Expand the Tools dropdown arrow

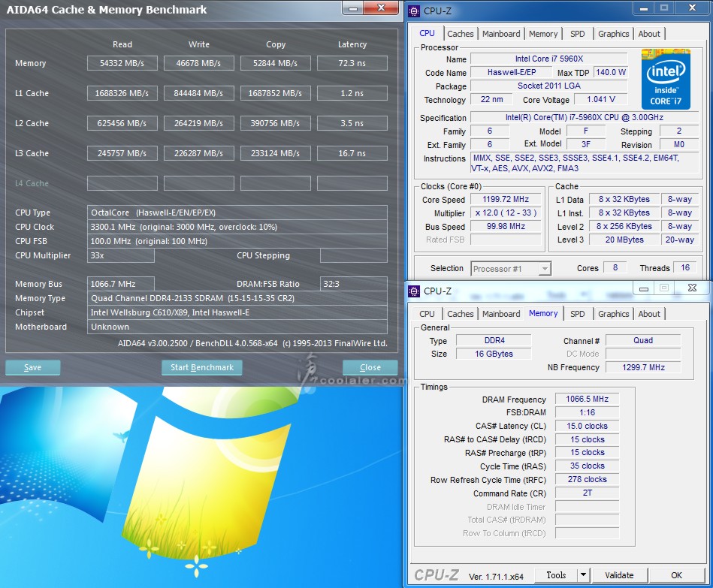pos(584,574)
